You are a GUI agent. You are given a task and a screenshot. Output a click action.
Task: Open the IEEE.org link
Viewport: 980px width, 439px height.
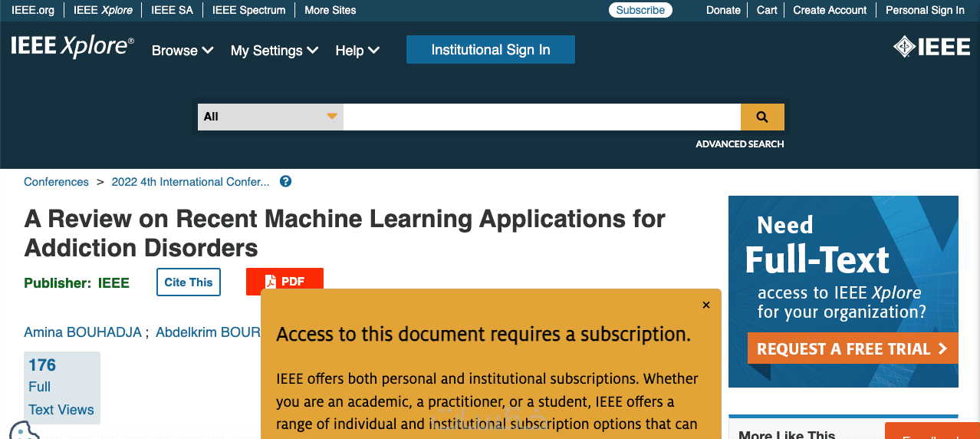click(x=33, y=10)
